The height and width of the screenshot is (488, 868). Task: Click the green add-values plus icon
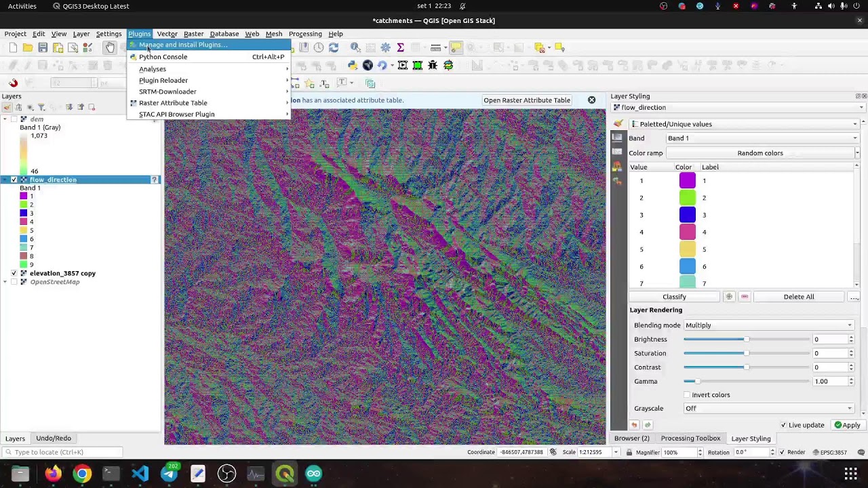(x=729, y=297)
